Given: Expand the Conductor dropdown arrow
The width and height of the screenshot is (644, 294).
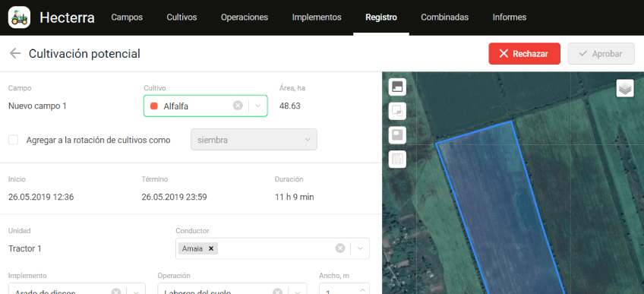Looking at the screenshot, I should tap(360, 248).
